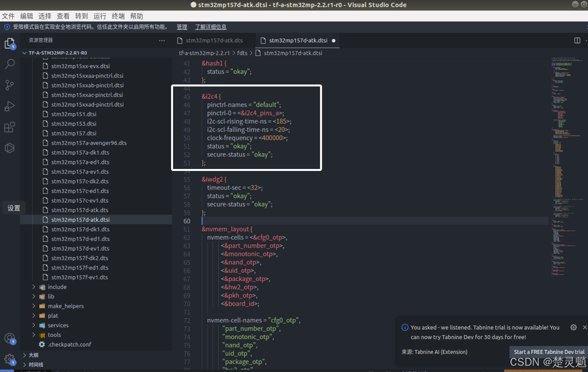The width and height of the screenshot is (588, 372).
Task: Place cursor on line 50 clock-frequency
Action: (x=247, y=138)
